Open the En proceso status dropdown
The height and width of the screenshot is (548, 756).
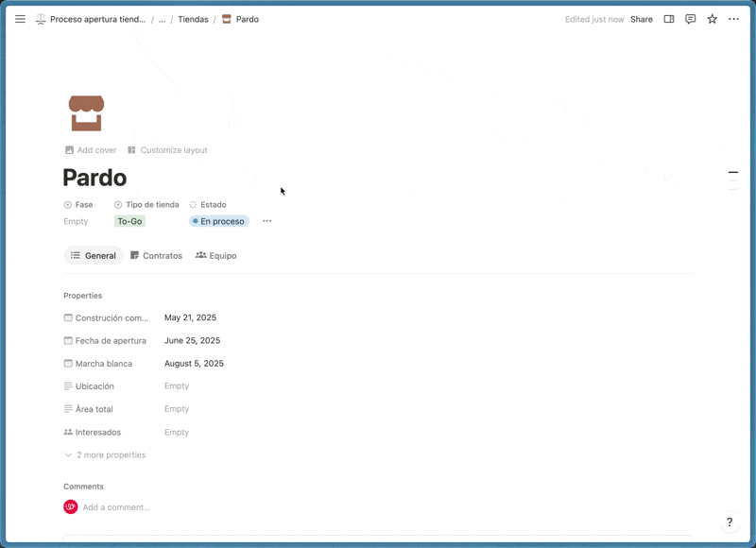point(218,221)
